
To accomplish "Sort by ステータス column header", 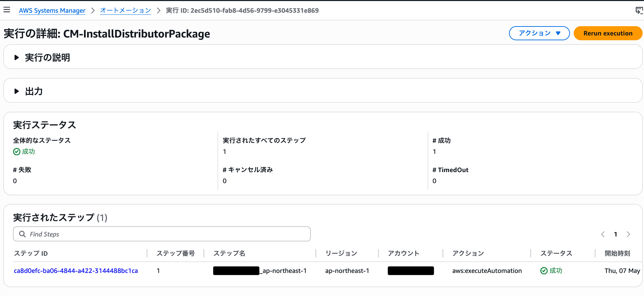I will tap(556, 253).
